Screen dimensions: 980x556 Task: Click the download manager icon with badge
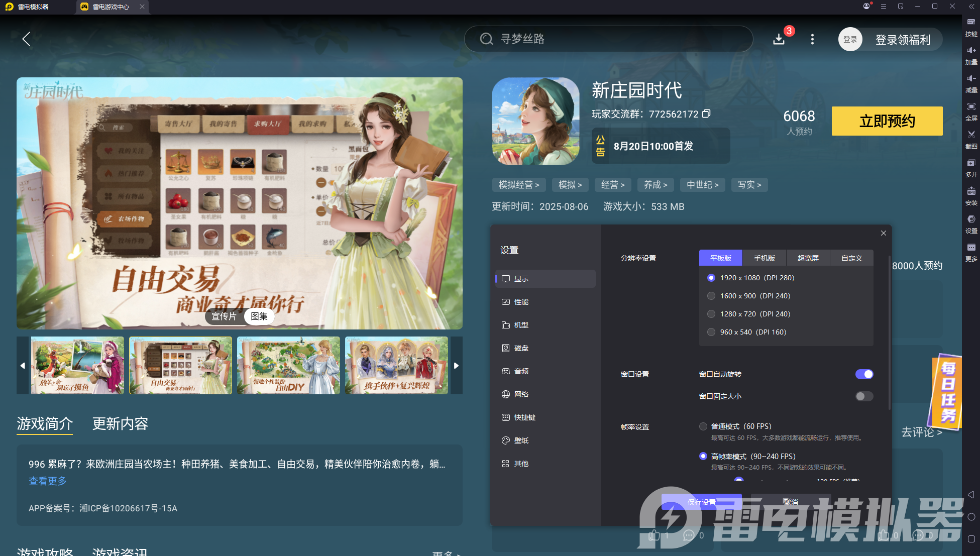point(779,39)
